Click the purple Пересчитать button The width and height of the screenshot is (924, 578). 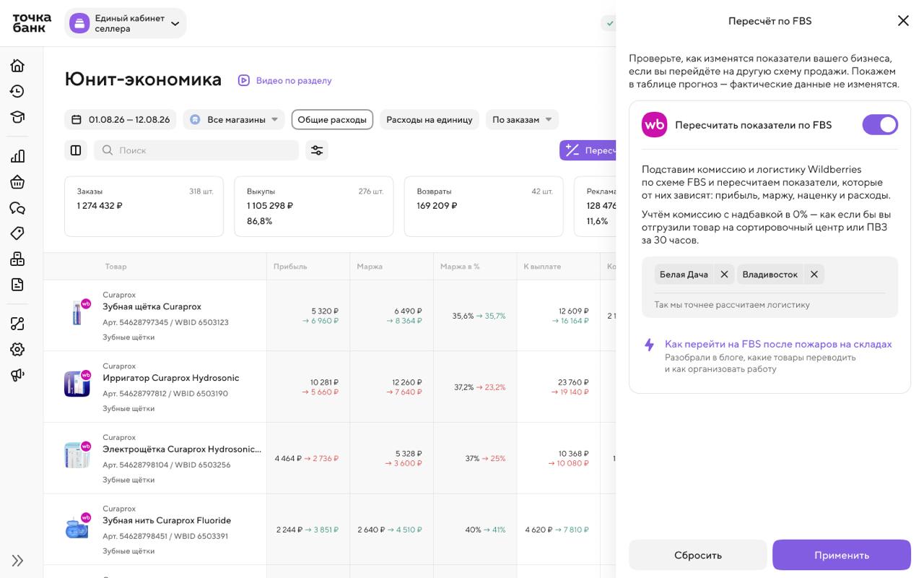point(588,150)
